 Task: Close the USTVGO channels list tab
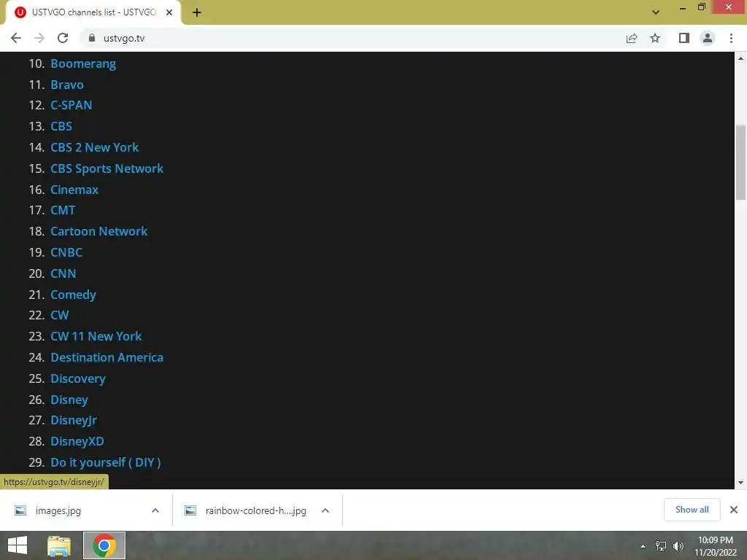tap(169, 12)
